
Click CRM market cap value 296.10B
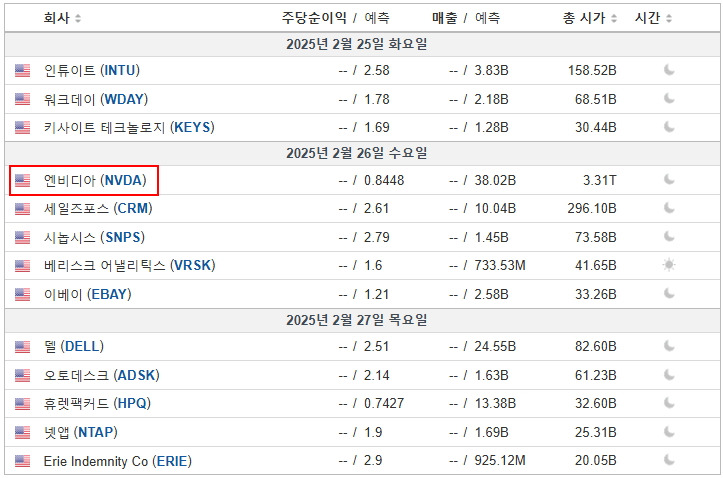(592, 209)
